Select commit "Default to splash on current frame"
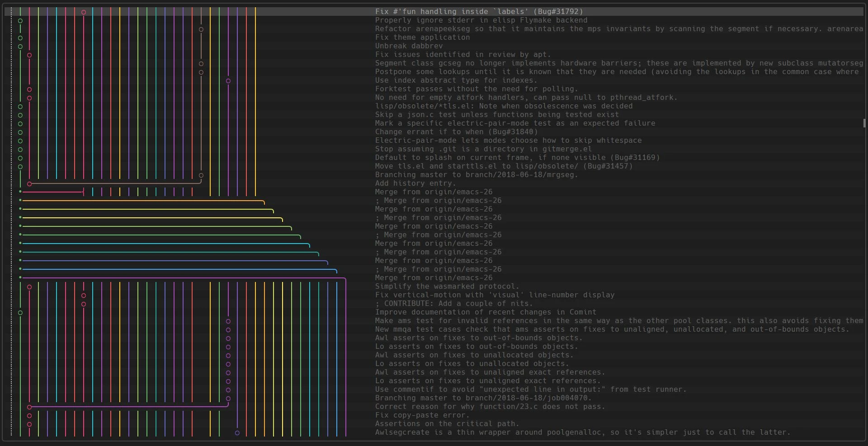Screen dimensions: 868x446 517,158
